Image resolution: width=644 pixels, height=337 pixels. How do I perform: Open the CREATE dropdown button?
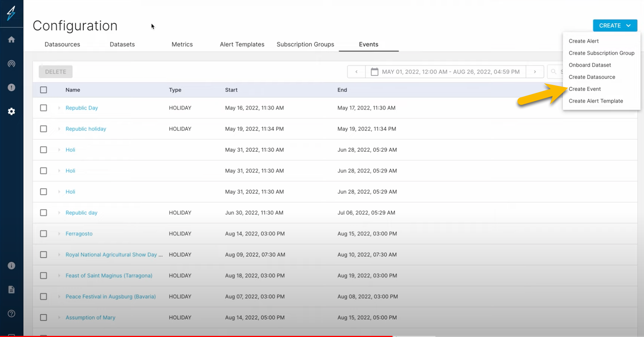(x=615, y=26)
